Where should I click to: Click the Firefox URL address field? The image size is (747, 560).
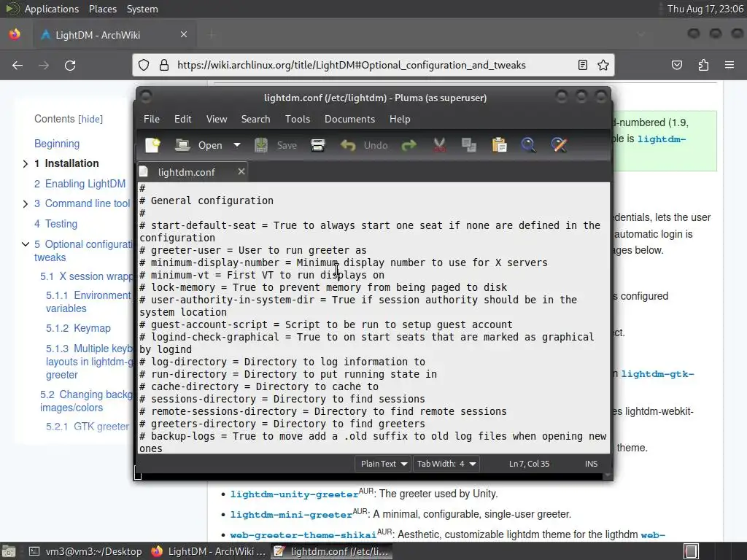point(352,65)
